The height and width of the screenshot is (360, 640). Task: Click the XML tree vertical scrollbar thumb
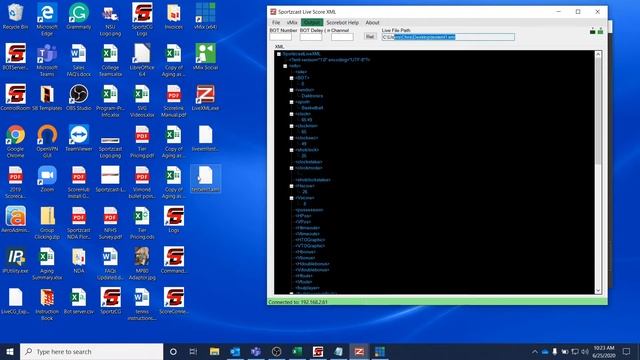coord(598,111)
